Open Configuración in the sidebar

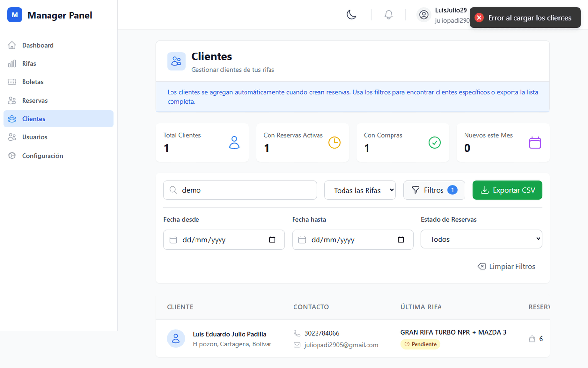[x=42, y=156]
